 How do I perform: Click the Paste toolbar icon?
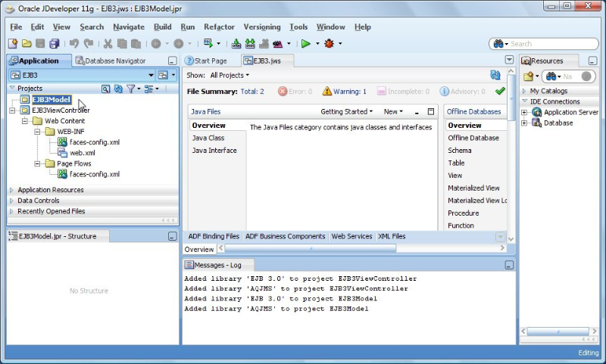click(x=136, y=44)
